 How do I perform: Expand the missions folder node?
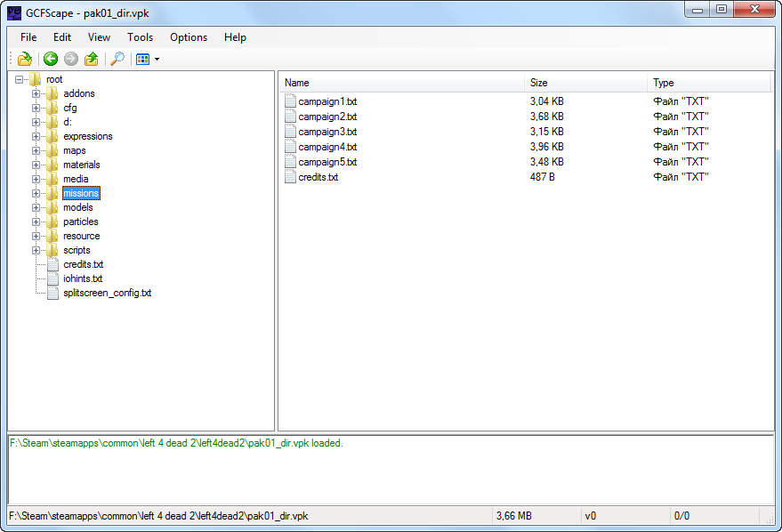click(36, 193)
